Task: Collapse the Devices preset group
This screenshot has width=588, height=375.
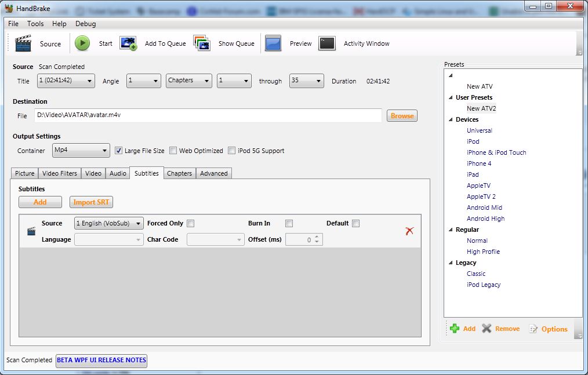Action: point(451,119)
